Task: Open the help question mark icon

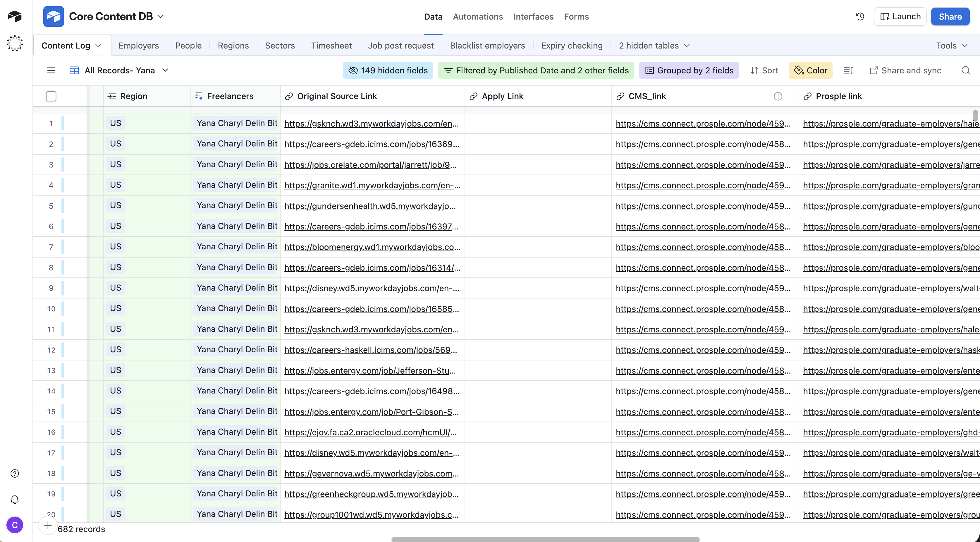Action: point(14,473)
